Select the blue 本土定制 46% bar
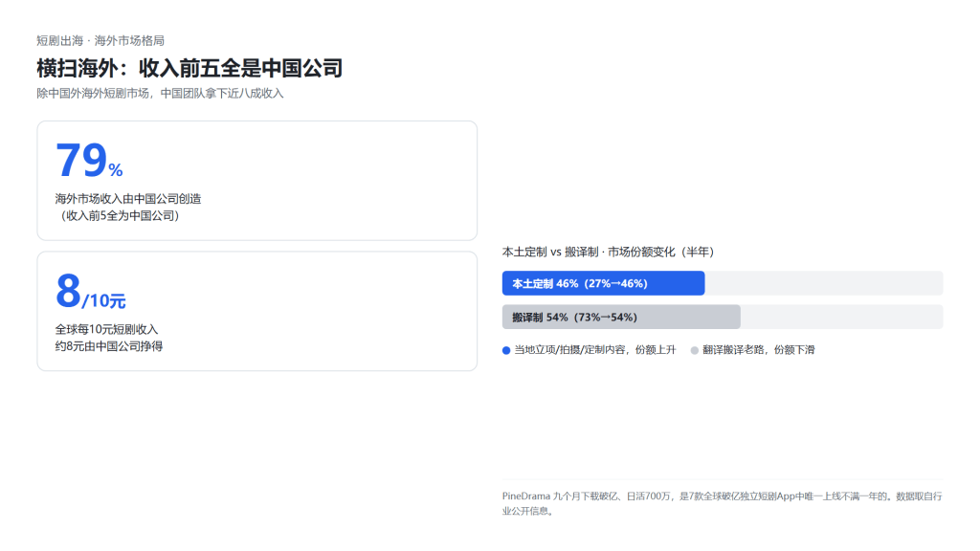This screenshot has height=551, width=980. (603, 283)
